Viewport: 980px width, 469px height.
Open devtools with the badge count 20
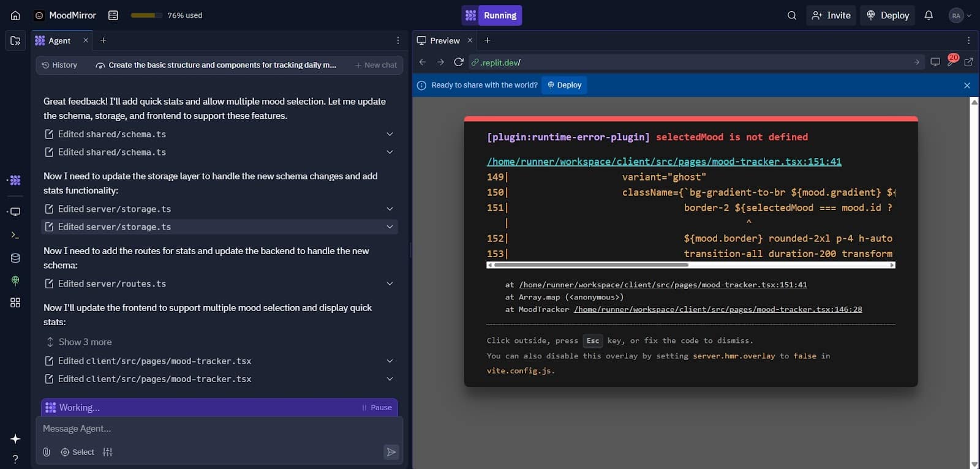[952, 60]
